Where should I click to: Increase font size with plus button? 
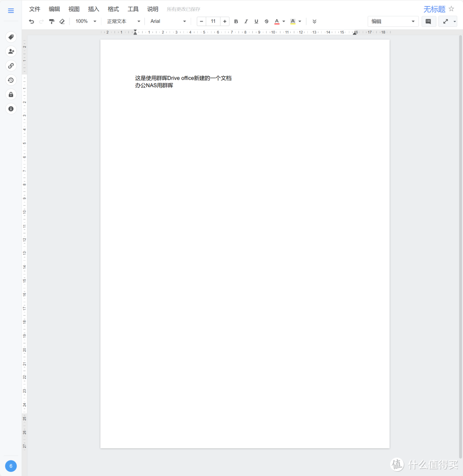tap(225, 21)
